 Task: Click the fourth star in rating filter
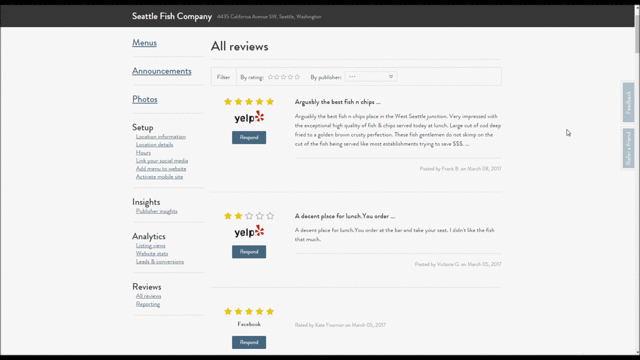290,77
